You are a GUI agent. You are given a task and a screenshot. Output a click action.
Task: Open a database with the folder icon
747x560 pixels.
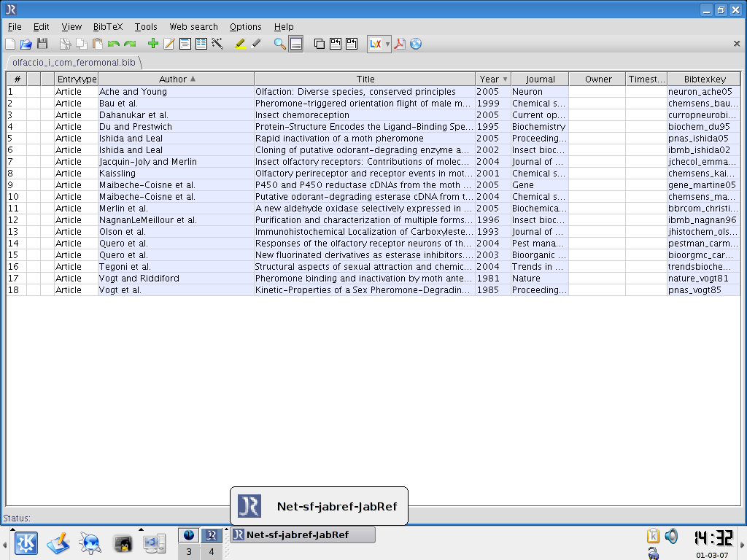[x=26, y=44]
